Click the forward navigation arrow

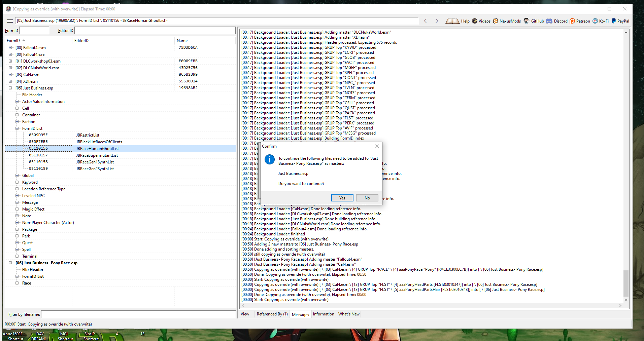pyautogui.click(x=437, y=21)
